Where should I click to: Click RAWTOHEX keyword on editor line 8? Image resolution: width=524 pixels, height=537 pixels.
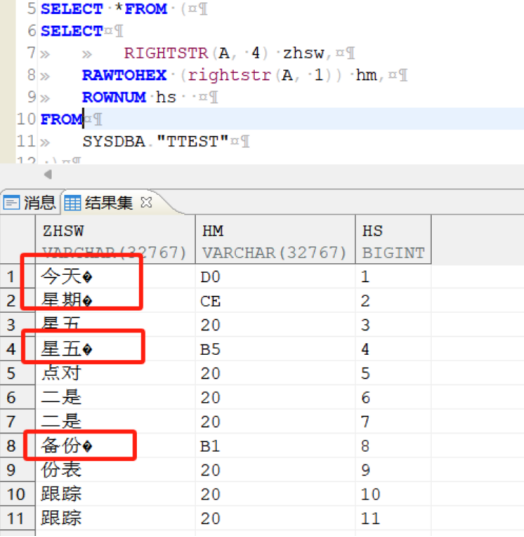(x=124, y=75)
